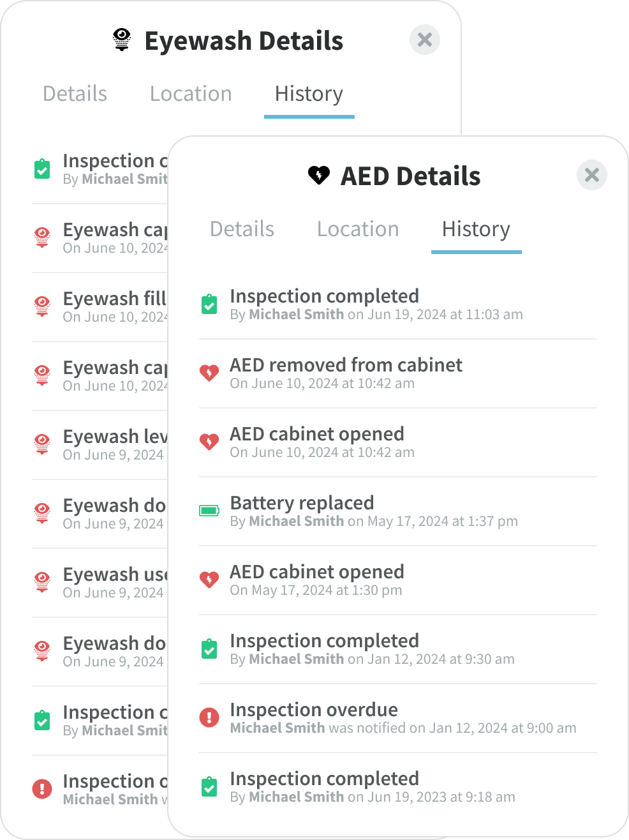Click clipboard icon for Jun 19, 2023 inspection
The height and width of the screenshot is (840, 629).
[x=209, y=786]
